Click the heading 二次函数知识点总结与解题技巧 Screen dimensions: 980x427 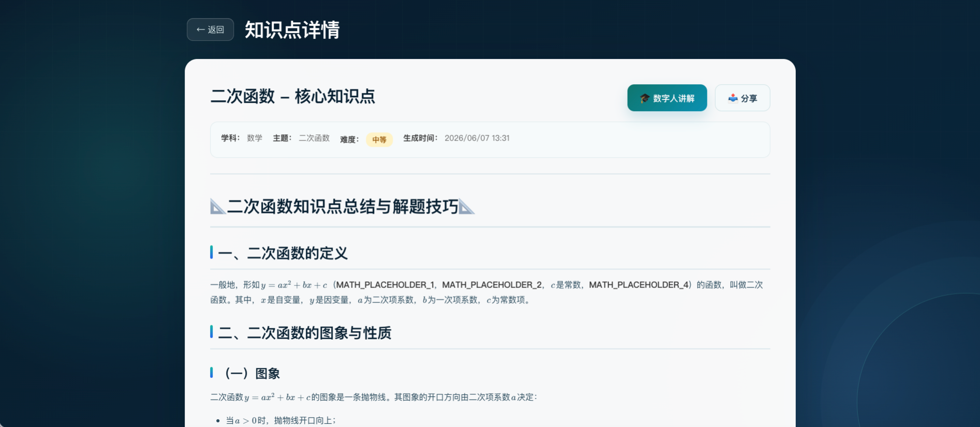[343, 207]
